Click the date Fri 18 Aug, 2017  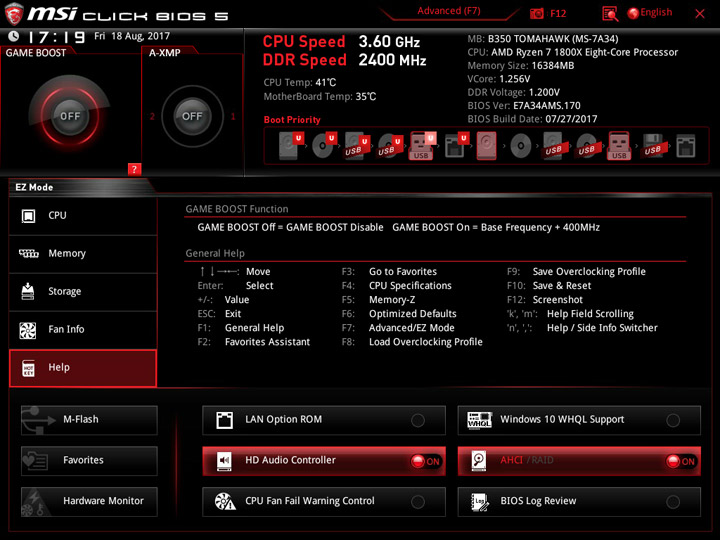tap(132, 36)
